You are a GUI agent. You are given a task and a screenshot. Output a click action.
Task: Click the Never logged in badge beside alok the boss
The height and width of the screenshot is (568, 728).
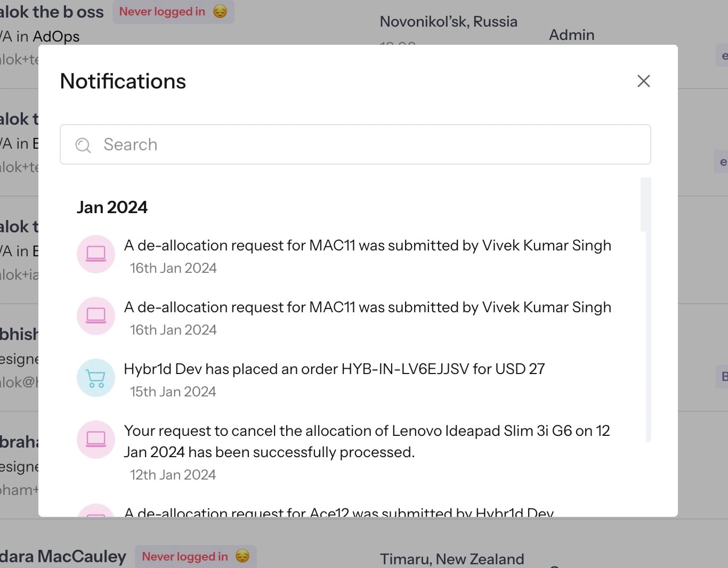pos(173,11)
